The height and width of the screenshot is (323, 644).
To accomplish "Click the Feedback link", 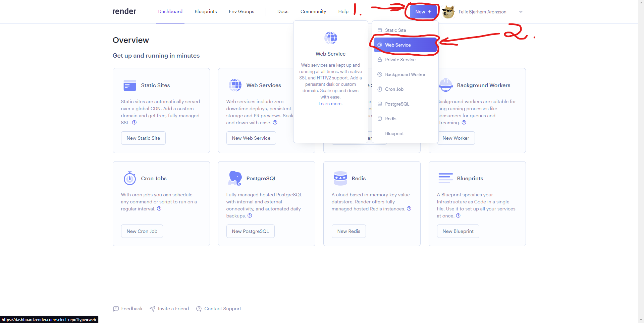I will (x=128, y=309).
